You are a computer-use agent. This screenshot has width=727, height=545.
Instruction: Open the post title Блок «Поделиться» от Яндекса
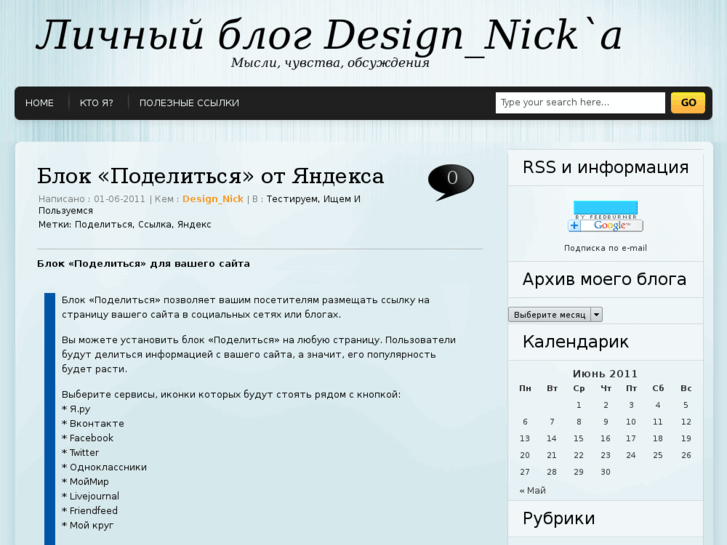pyautogui.click(x=210, y=176)
